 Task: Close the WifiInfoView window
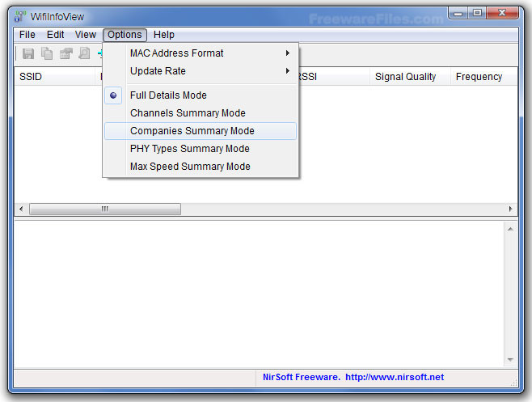click(x=502, y=13)
